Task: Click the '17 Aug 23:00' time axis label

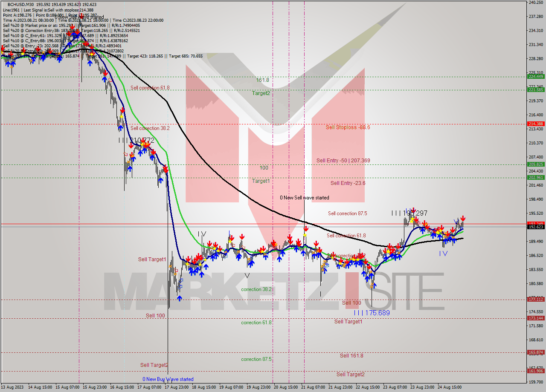Action: (x=177, y=387)
